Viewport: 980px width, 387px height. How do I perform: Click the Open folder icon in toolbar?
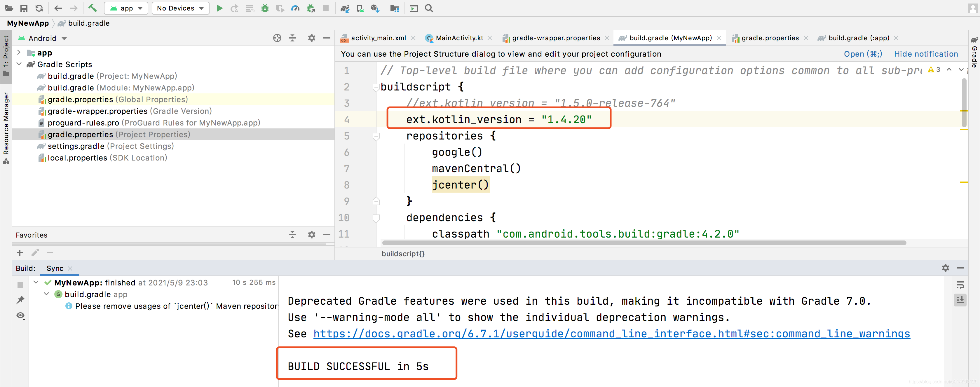(9, 8)
